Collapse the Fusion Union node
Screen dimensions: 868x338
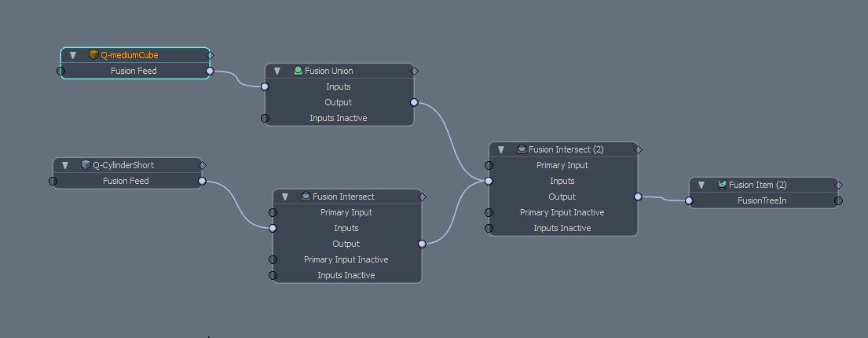pyautogui.click(x=277, y=71)
